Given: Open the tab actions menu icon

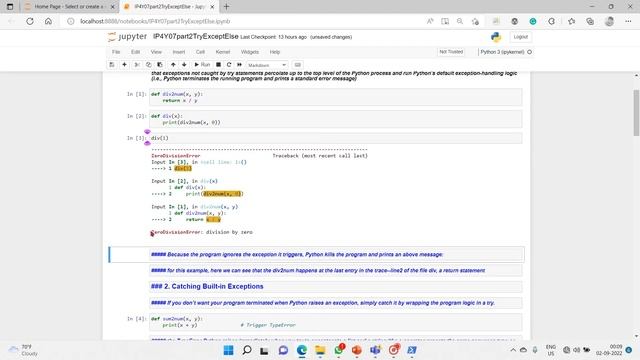Looking at the screenshot, I should (10, 7).
